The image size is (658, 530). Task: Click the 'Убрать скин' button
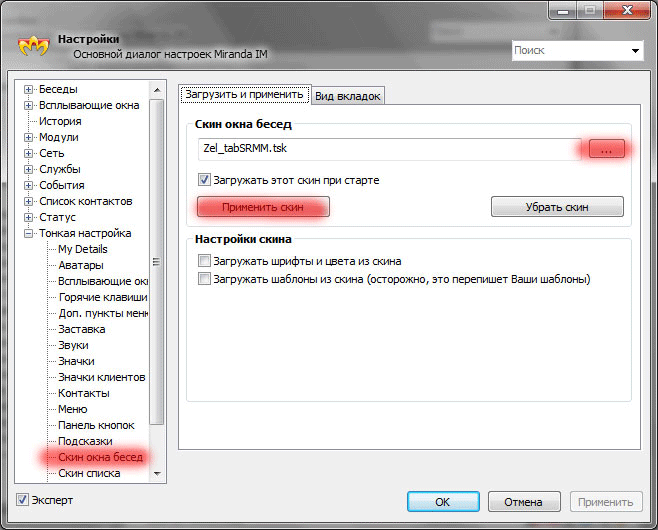(x=557, y=207)
